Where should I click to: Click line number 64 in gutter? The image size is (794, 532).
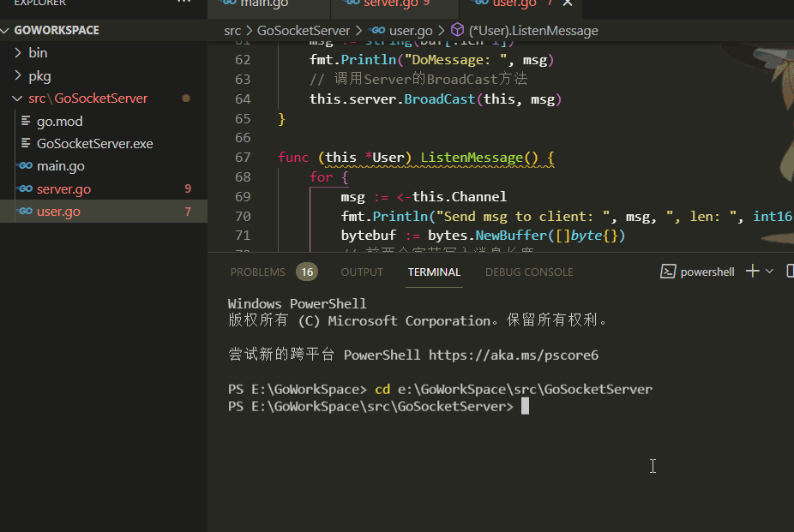(x=243, y=99)
